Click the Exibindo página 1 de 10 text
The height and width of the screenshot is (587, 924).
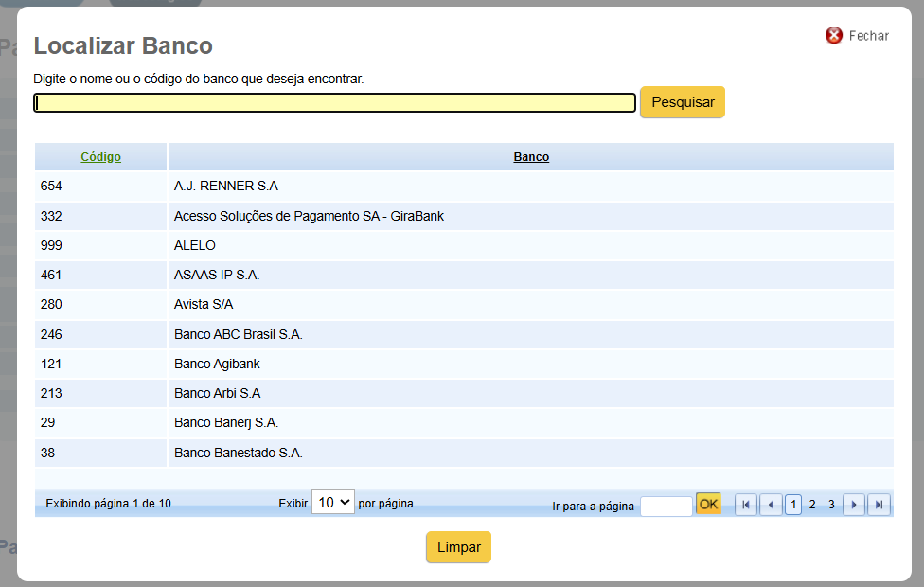pos(109,504)
